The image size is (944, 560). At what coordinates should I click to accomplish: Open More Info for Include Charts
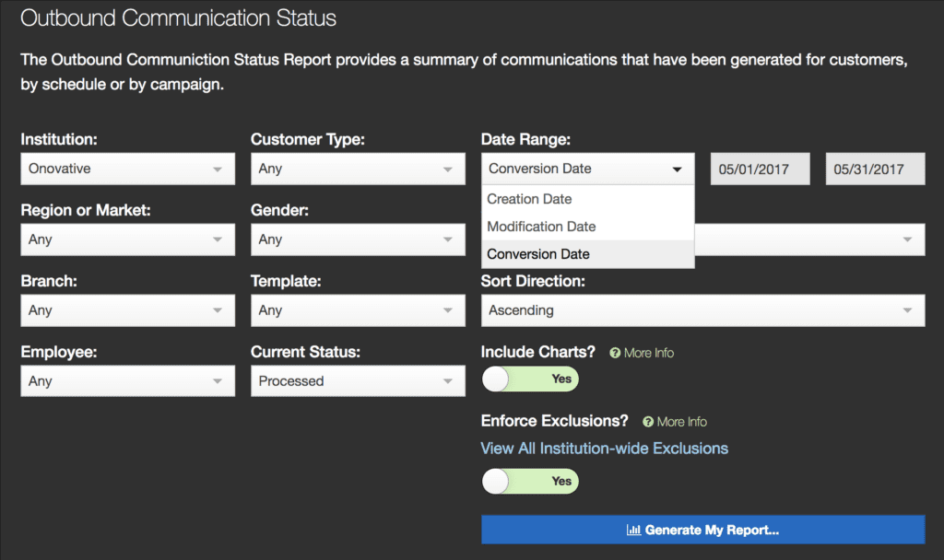[648, 353]
